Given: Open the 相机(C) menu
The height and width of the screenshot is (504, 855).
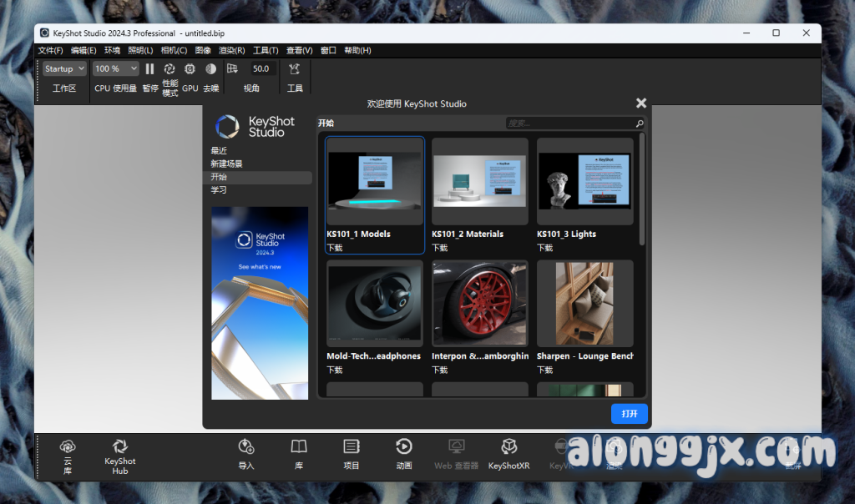Looking at the screenshot, I should click(174, 51).
